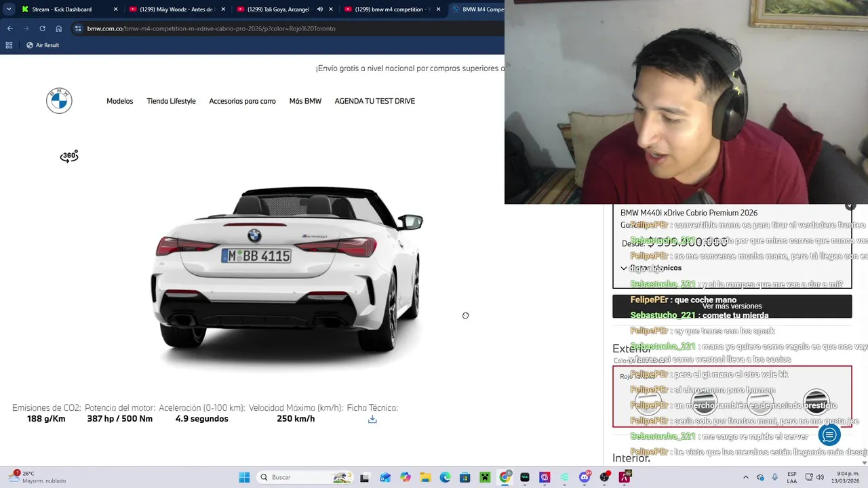Close the Miky Woodz YouTube tab
Viewport: 868px width, 488px height.
pos(223,9)
